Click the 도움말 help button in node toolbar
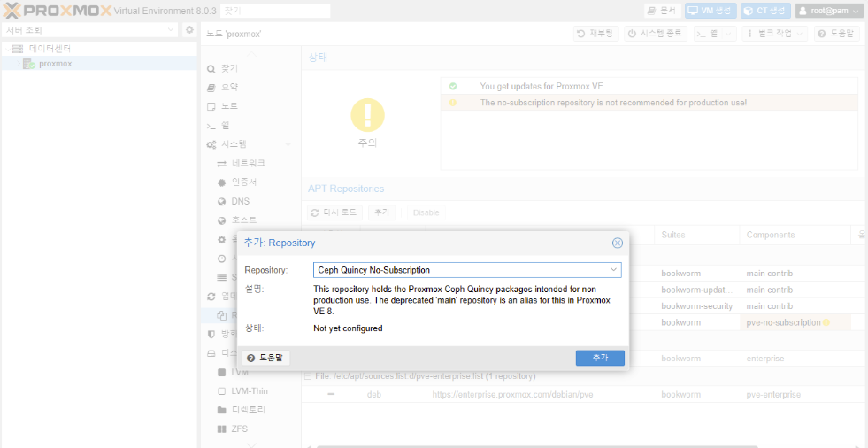This screenshot has height=448, width=868. 836,34
